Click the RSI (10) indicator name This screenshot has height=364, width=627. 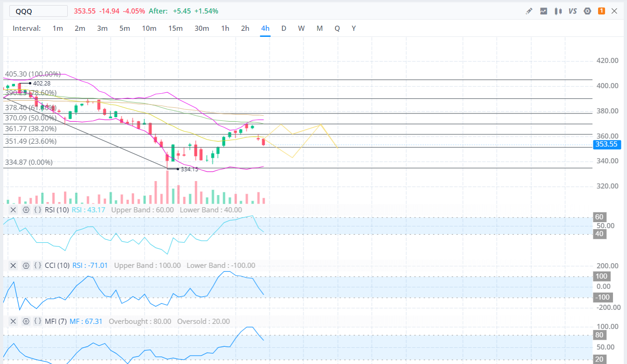[57, 210]
